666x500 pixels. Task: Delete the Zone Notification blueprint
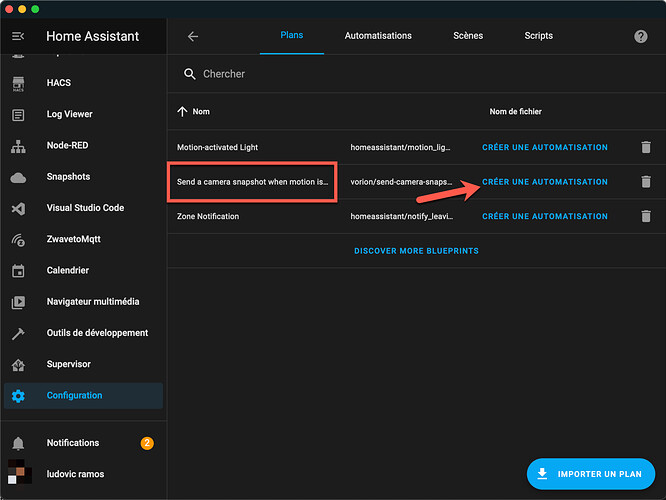(x=646, y=216)
